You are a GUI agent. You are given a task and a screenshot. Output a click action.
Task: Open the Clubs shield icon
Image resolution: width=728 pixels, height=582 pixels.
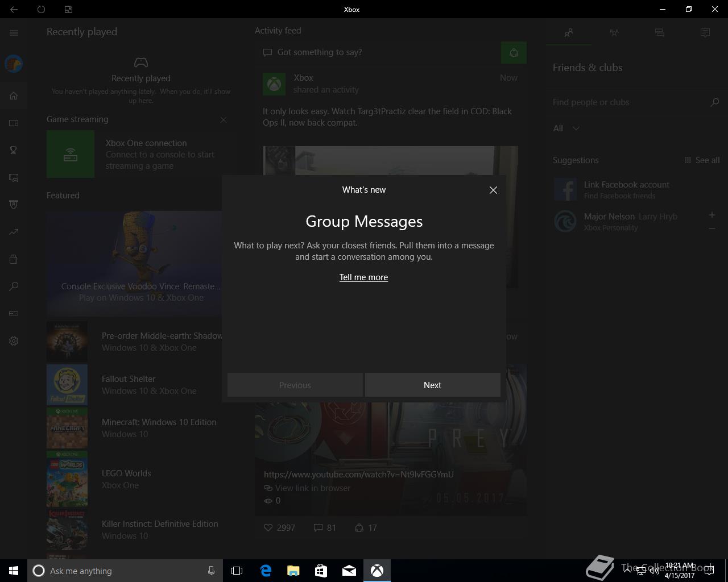(14, 205)
